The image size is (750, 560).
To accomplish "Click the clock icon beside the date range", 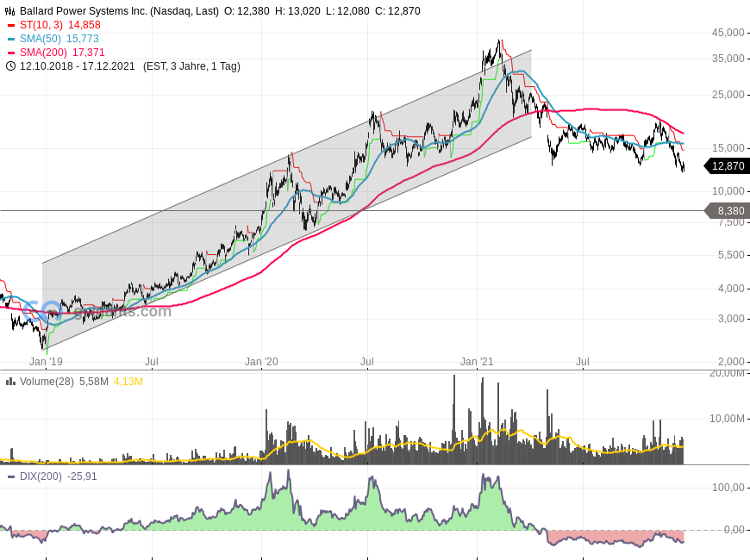I will 10,66.
